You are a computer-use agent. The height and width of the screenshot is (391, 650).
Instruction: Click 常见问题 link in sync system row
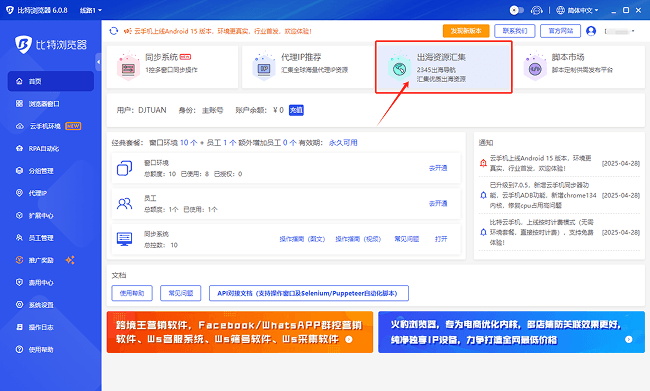click(407, 239)
